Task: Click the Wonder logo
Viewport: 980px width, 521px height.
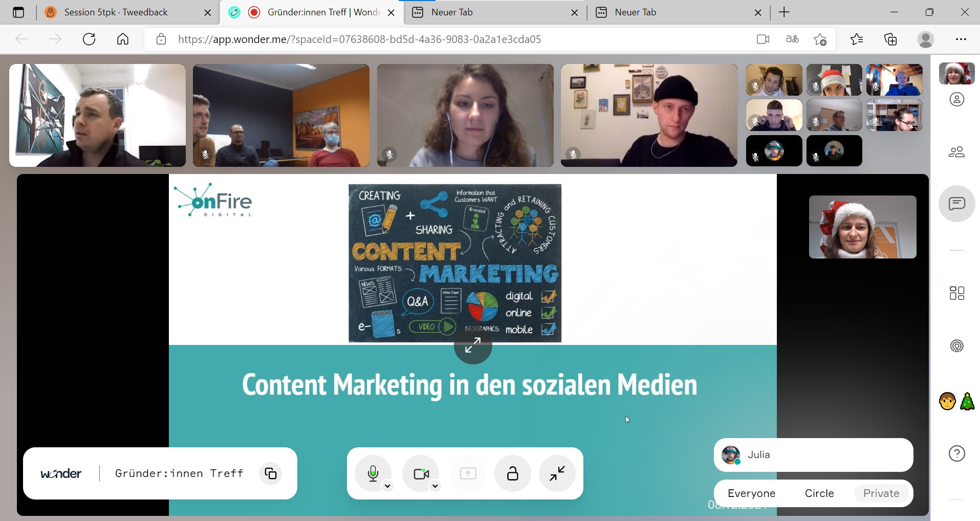Action: pos(61,474)
